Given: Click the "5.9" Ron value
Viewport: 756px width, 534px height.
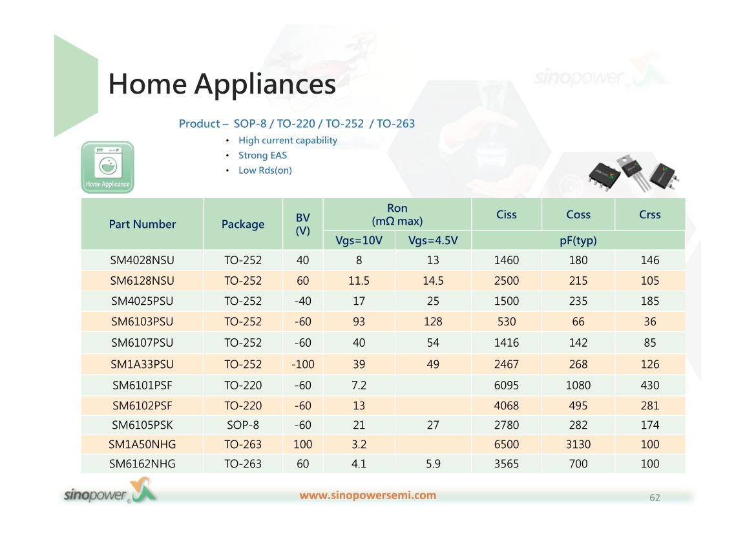Looking at the screenshot, I should (433, 464).
